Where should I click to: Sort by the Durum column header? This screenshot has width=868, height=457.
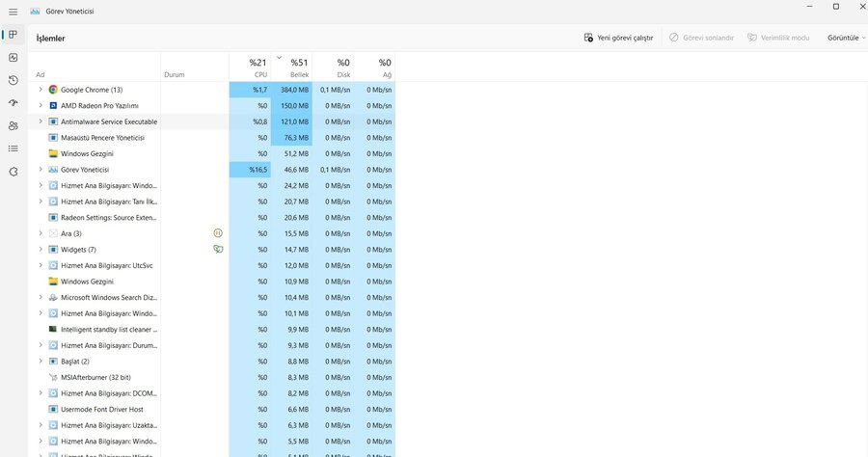[x=195, y=67]
